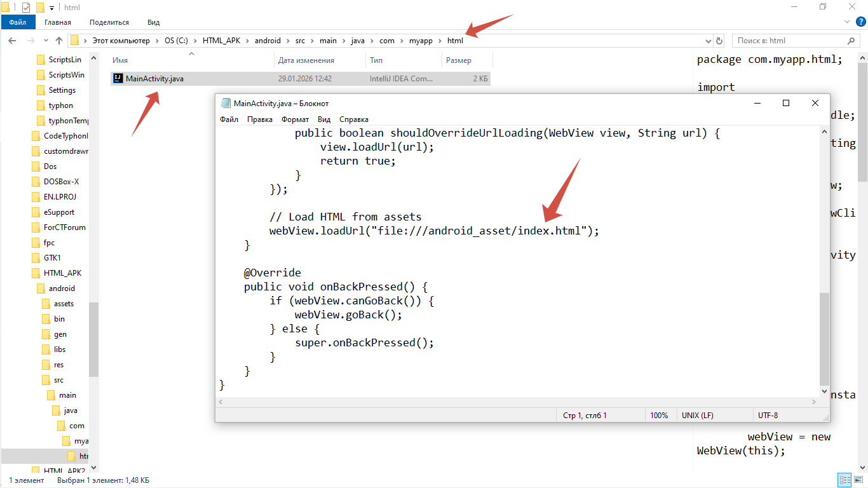Screen dimensions: 868x488
Task: Open Notepad's Правка menu
Action: (259, 119)
